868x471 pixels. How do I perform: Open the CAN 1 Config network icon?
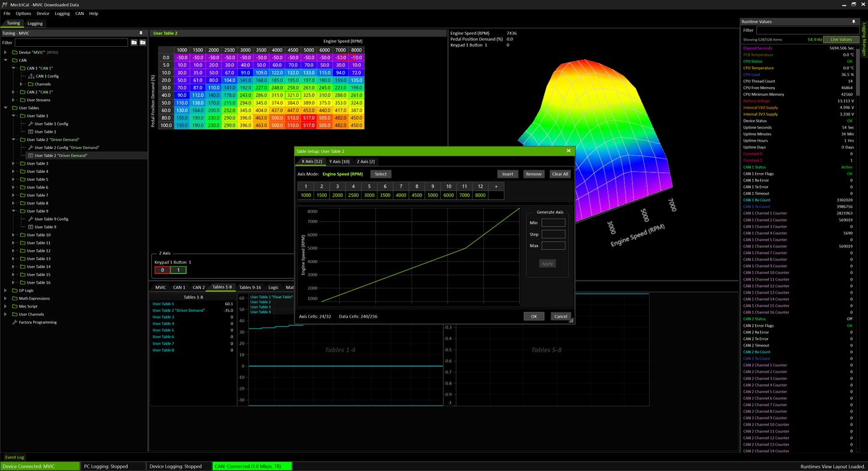click(31, 76)
